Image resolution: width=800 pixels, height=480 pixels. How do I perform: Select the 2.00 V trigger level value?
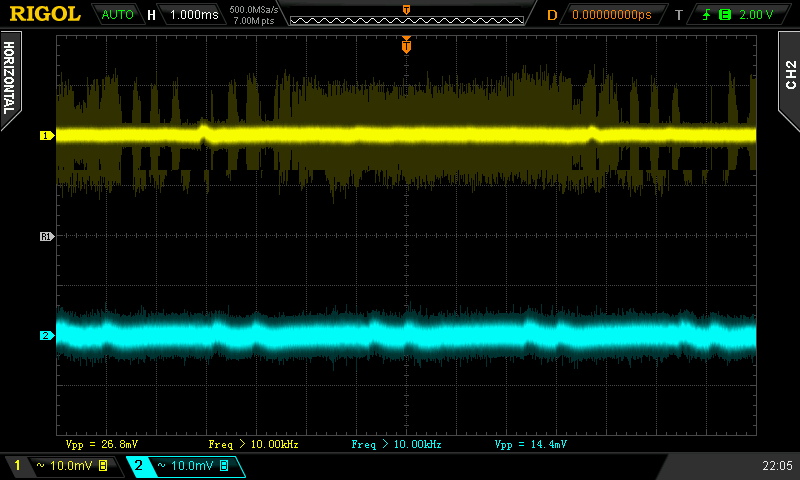(x=756, y=15)
